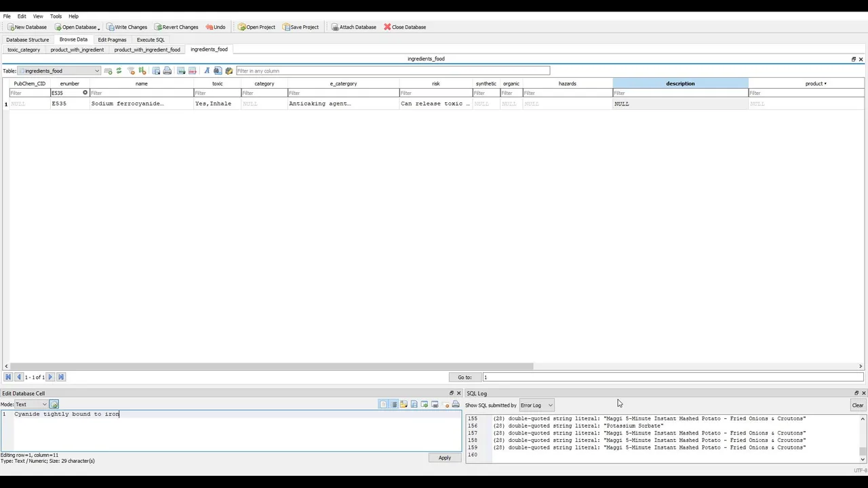Image resolution: width=868 pixels, height=488 pixels.
Task: Click the name column filter field
Action: (x=141, y=93)
